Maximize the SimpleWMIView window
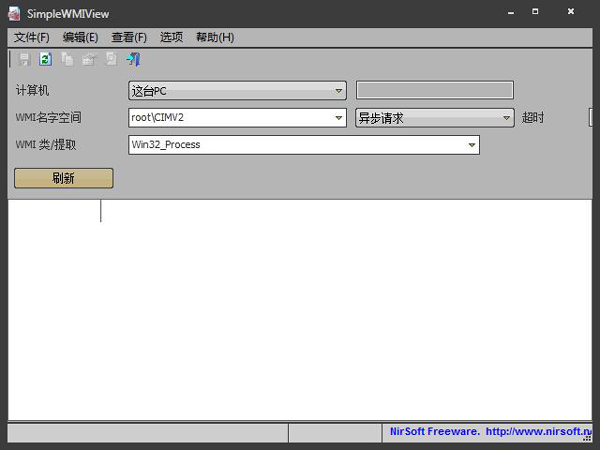 (535, 12)
